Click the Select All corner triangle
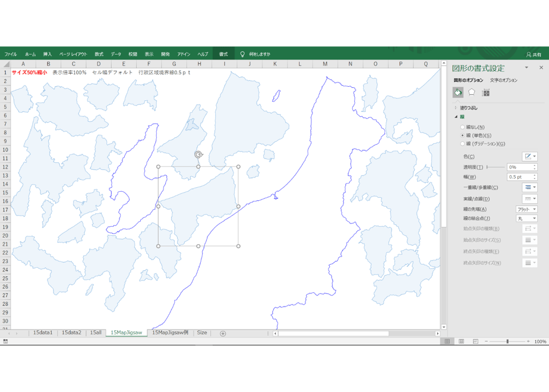 [5, 64]
